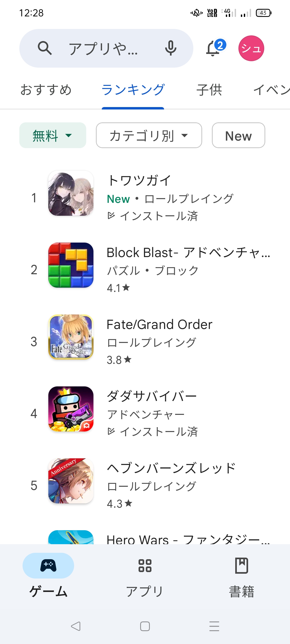Switch to the おすすめ tab

46,90
